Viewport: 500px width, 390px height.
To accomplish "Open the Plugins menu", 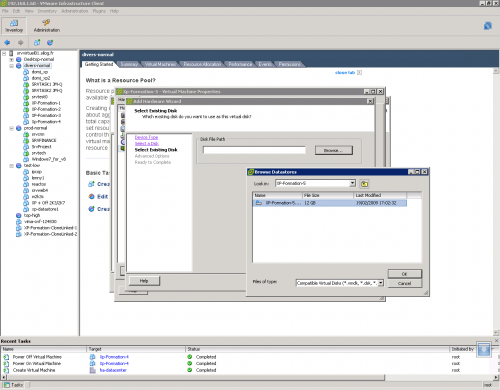I will (99, 11).
